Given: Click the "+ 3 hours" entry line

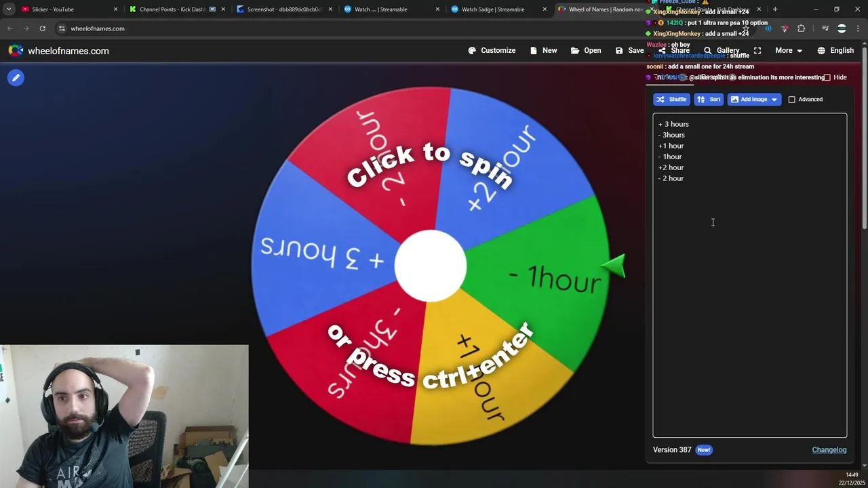Looking at the screenshot, I should click(673, 124).
